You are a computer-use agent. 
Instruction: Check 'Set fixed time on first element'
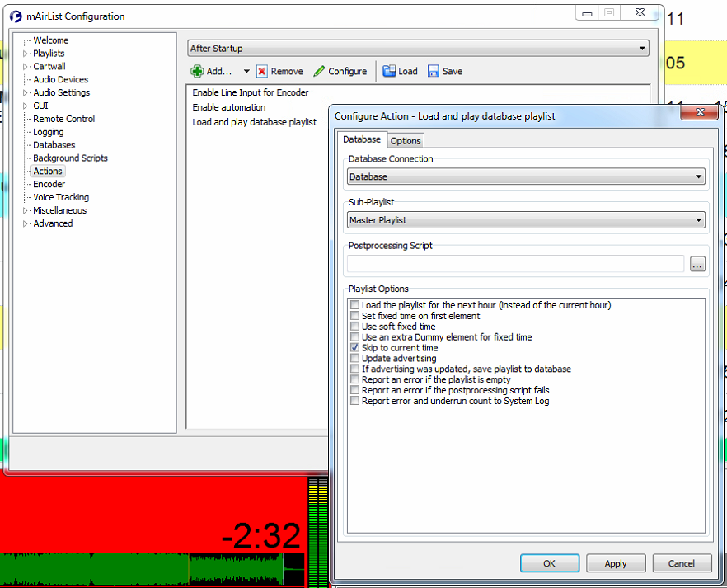354,316
